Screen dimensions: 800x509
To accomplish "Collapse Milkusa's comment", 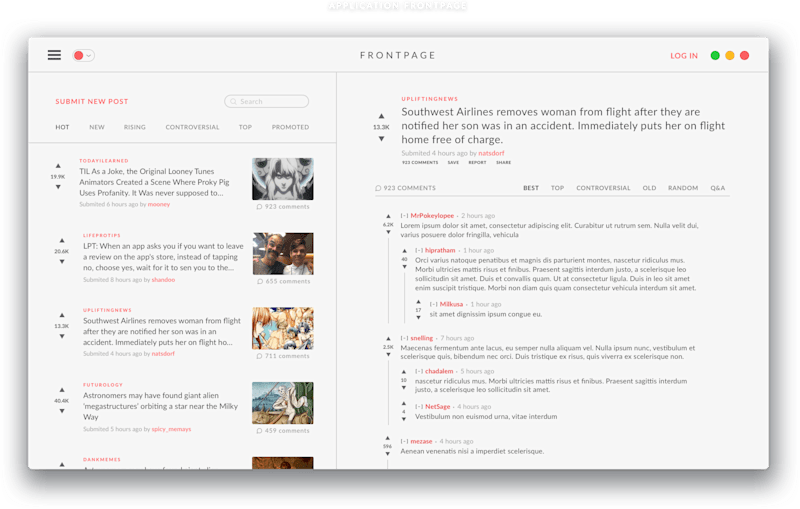I will [x=434, y=304].
